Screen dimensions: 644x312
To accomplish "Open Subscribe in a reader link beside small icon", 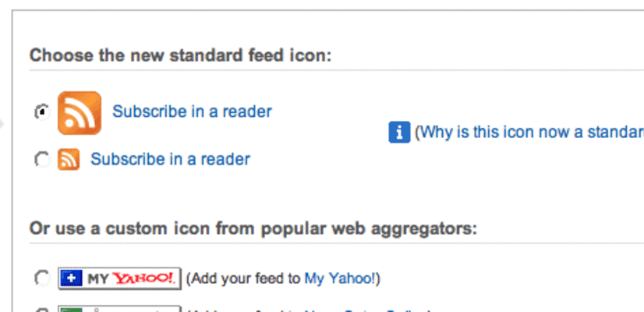I will [170, 160].
